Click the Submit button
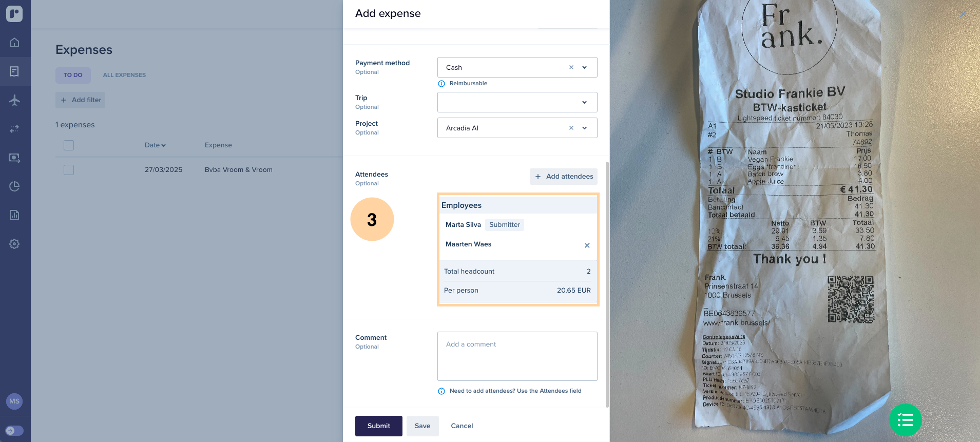This screenshot has height=442, width=980. tap(378, 426)
